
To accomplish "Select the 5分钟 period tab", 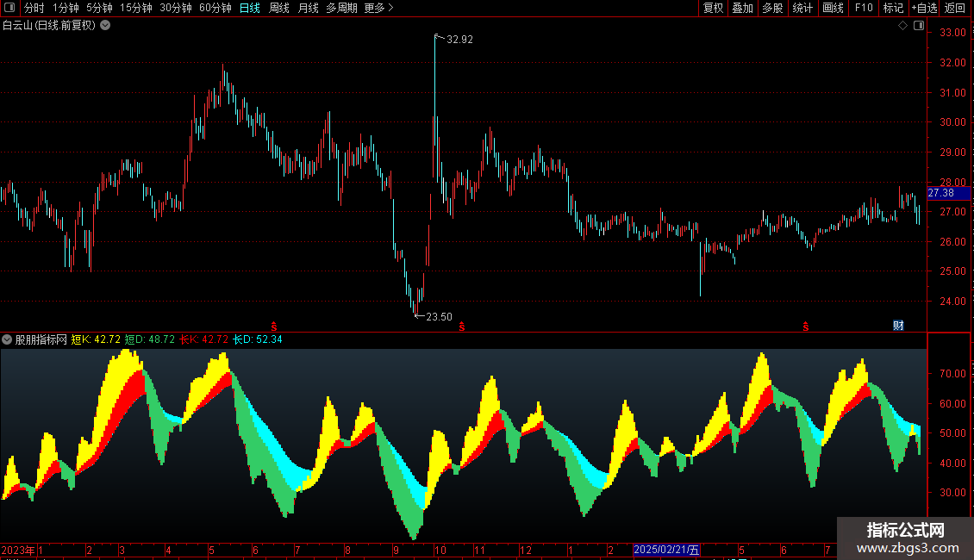I will [x=99, y=8].
